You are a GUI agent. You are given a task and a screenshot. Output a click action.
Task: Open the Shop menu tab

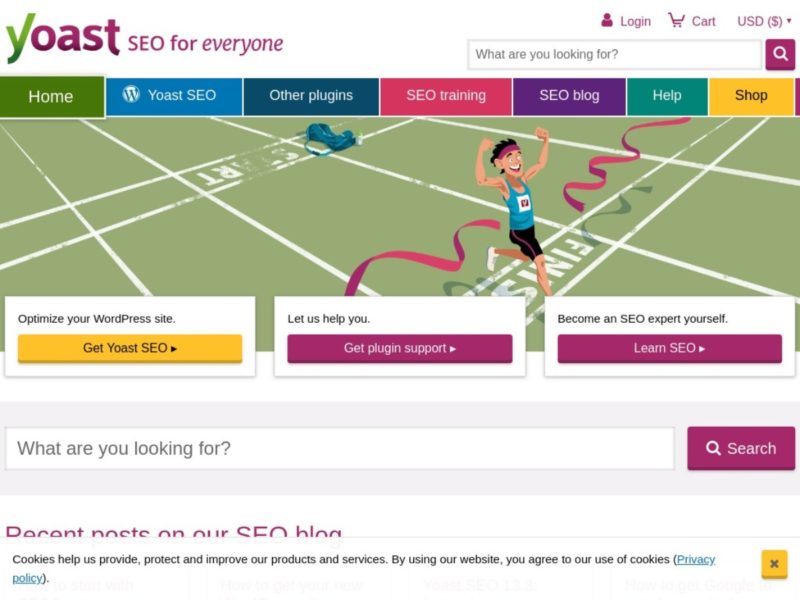pos(751,95)
